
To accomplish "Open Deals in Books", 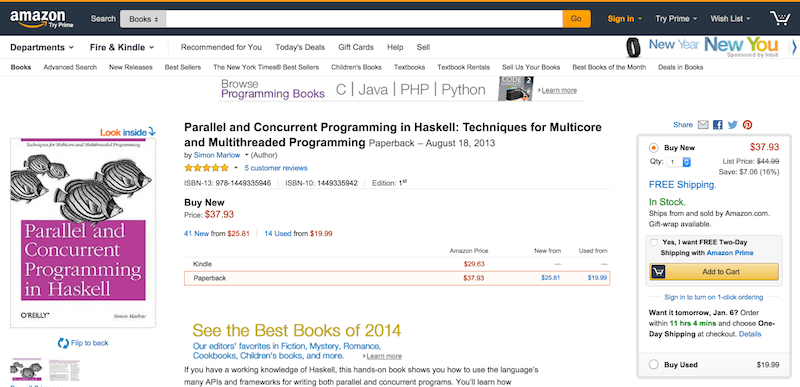I will tap(680, 67).
